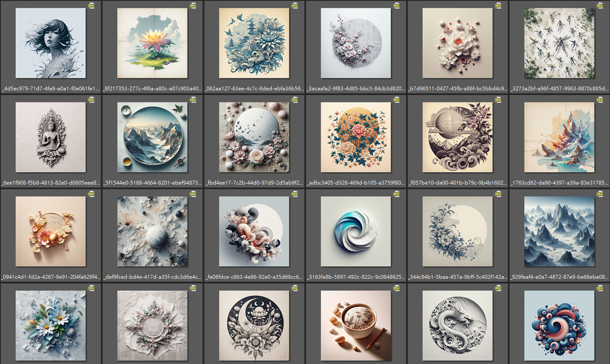Screen dimensions: 610x364
Task: Click the JPG badge on the Buddha relief cell
Action: [x=91, y=100]
